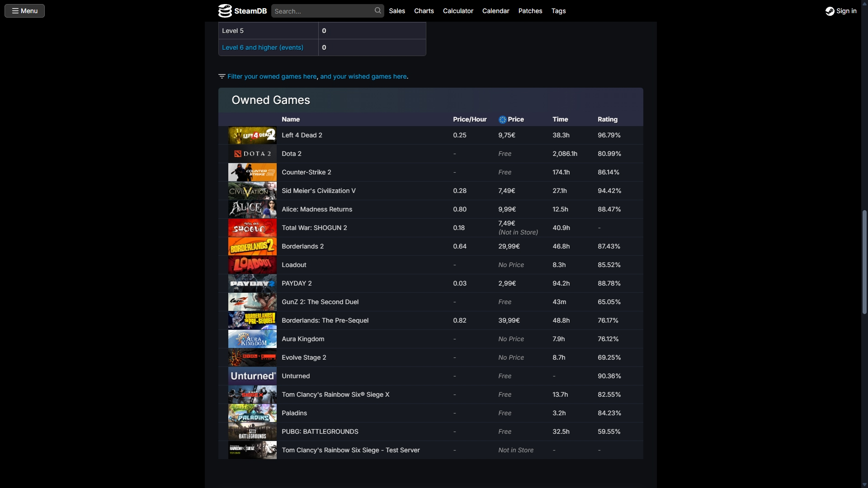Click the Siege Test Server thumbnail

252,450
